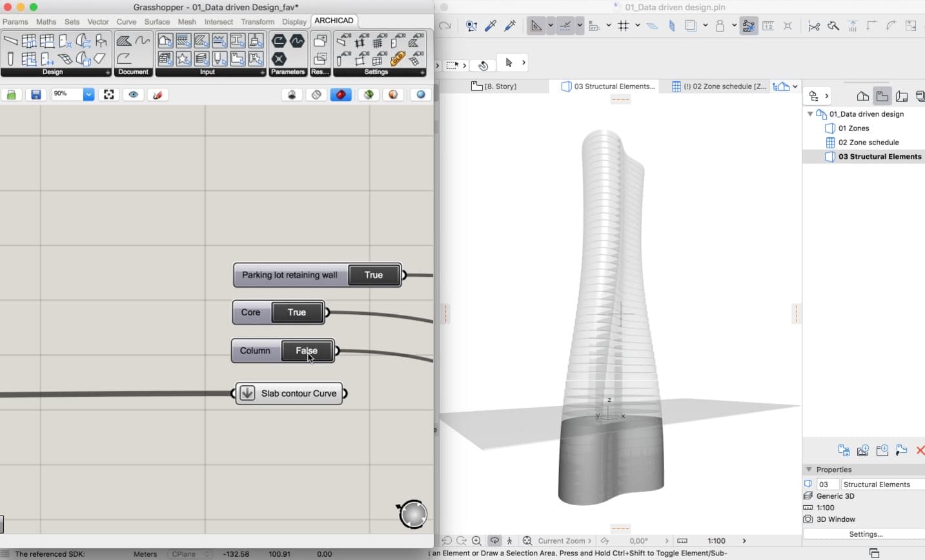Screen dimensions: 925x560
Task: Toggle the guide lines ruler tool
Action: pos(536,26)
